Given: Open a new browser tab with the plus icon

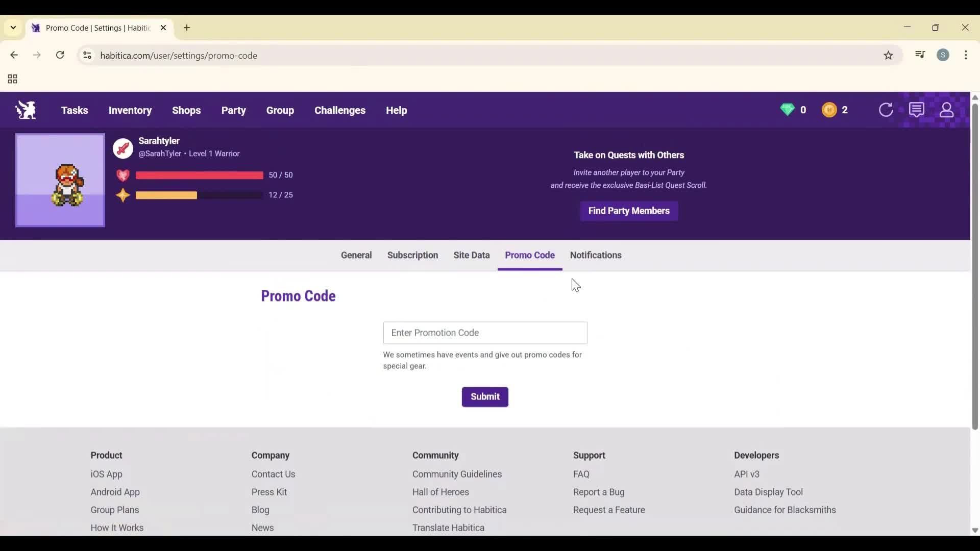Looking at the screenshot, I should (187, 28).
